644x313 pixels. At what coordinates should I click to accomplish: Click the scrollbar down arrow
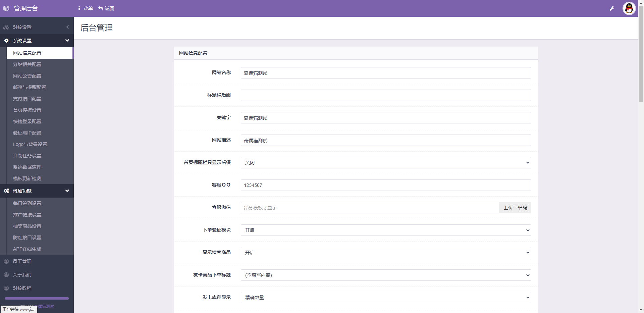click(641, 310)
